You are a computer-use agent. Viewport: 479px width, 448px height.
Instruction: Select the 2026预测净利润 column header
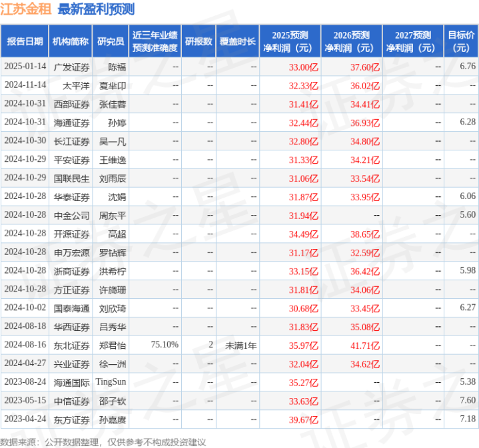(x=351, y=41)
